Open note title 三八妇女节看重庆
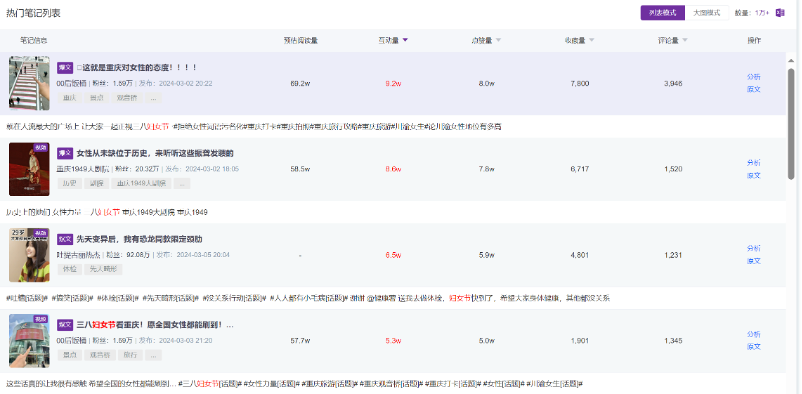802x394 pixels. [x=154, y=325]
